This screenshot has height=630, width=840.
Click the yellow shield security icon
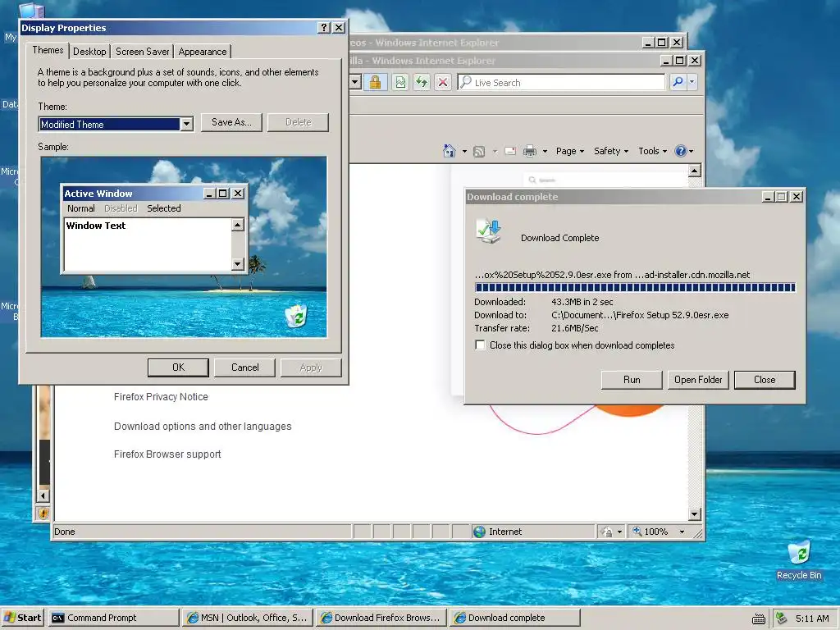[43, 514]
